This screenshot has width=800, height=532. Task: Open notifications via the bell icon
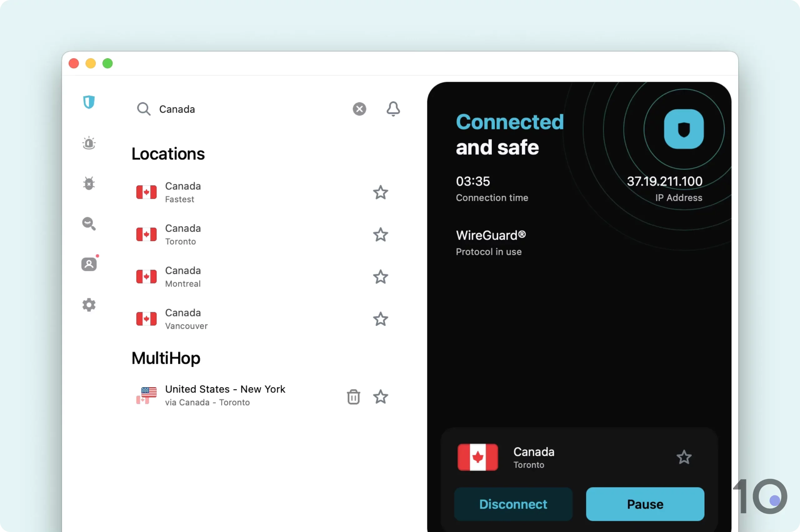coord(393,109)
